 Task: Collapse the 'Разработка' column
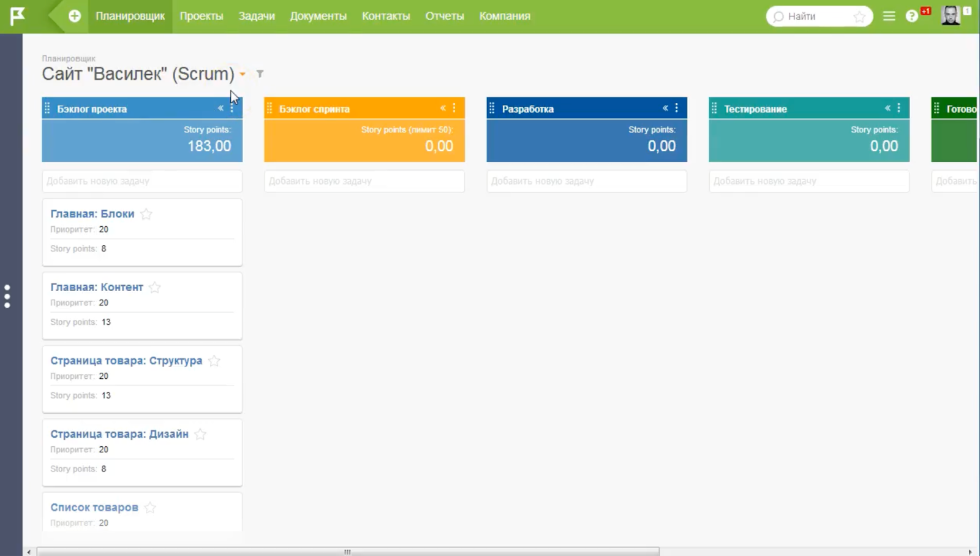[665, 109]
